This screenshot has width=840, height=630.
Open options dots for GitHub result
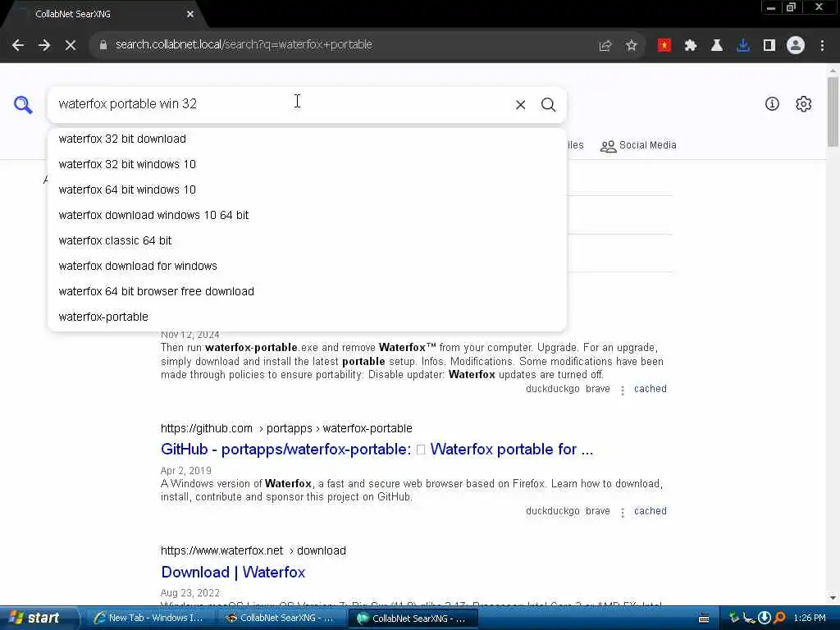[x=623, y=513]
